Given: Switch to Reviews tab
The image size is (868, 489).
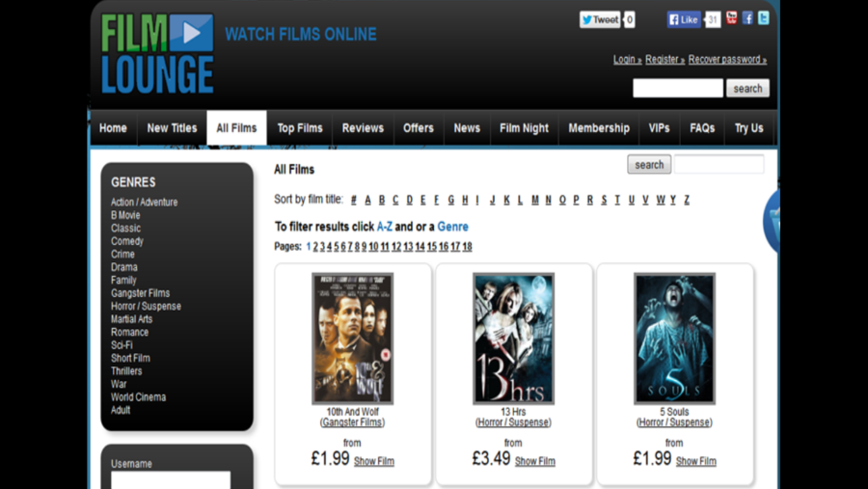Looking at the screenshot, I should click(363, 128).
